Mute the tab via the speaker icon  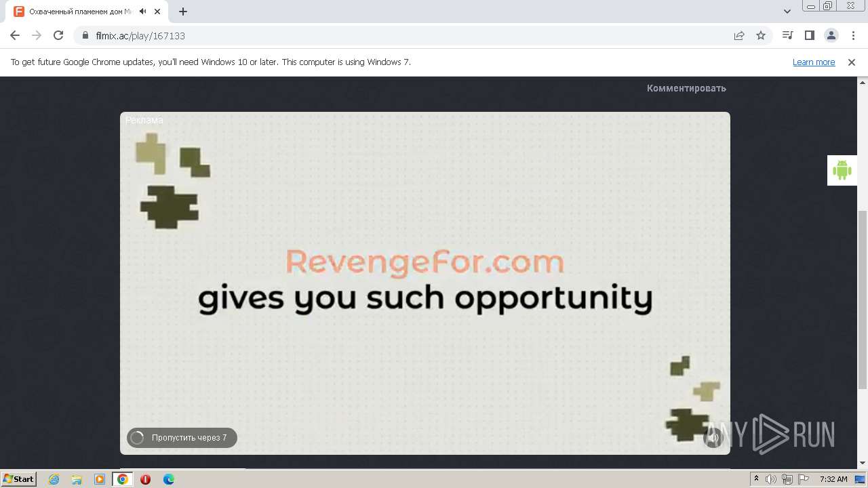(x=142, y=12)
